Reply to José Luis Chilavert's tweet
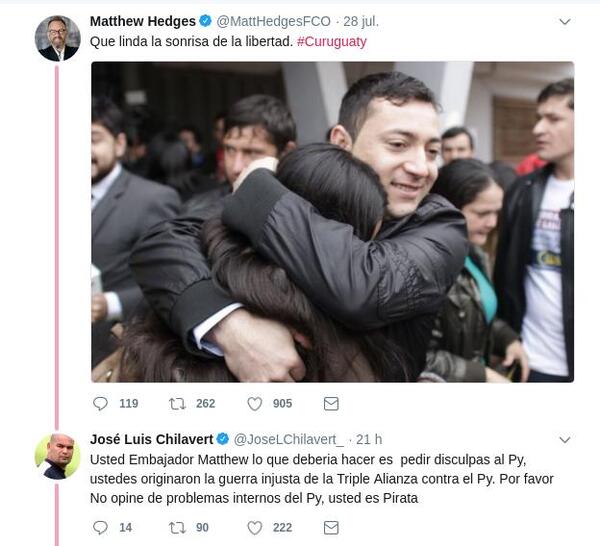The image size is (600, 546). 101,528
